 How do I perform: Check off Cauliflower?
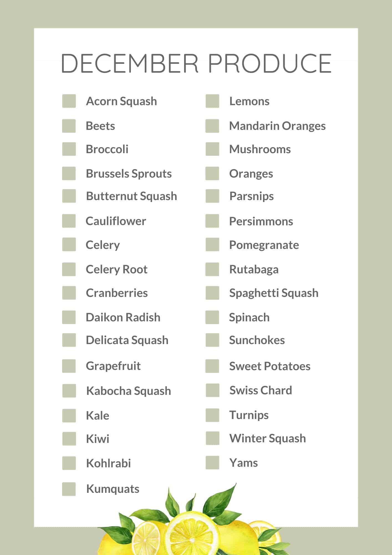69,221
